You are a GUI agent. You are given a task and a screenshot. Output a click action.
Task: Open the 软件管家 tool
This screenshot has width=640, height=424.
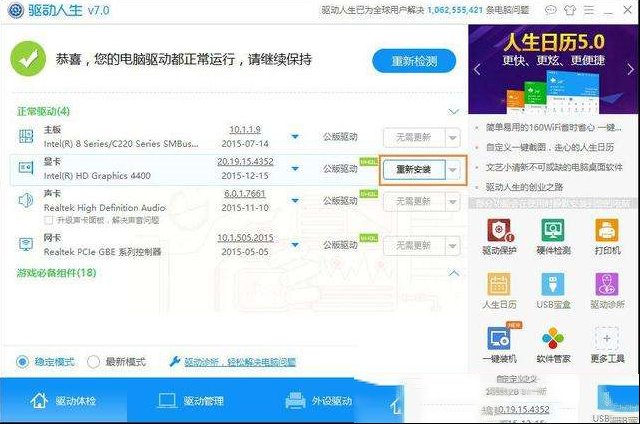click(x=553, y=344)
